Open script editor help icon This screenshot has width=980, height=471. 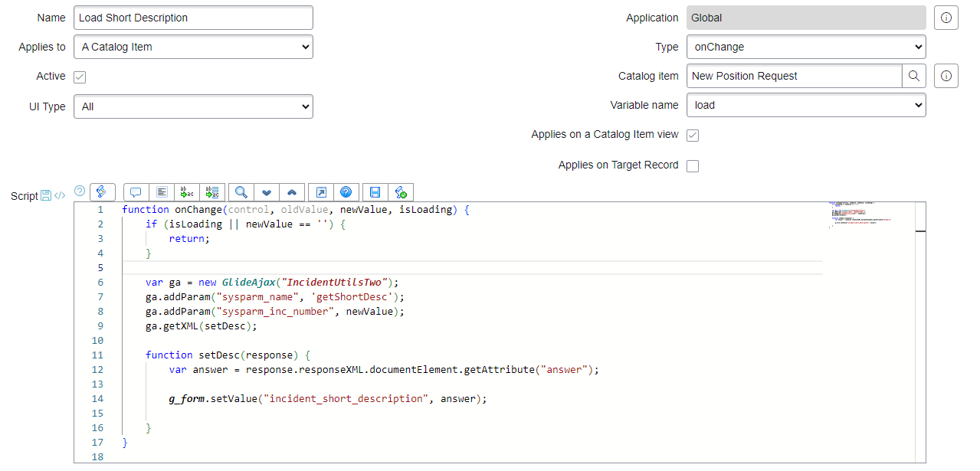point(346,192)
